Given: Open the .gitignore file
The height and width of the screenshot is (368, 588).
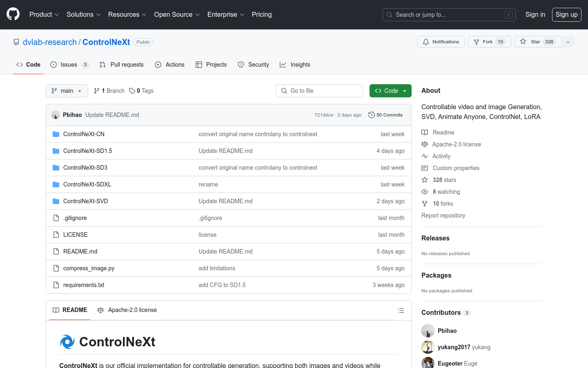Looking at the screenshot, I should coord(75,218).
